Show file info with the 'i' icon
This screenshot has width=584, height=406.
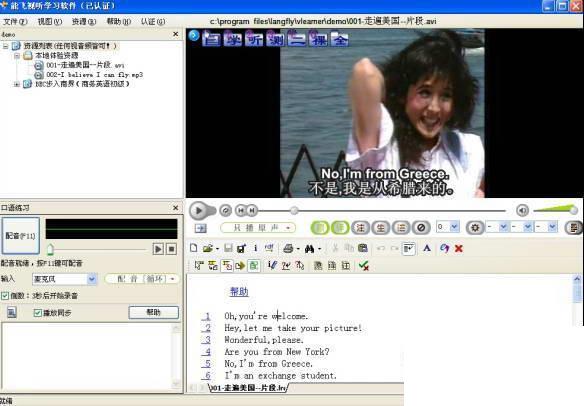pyautogui.click(x=256, y=248)
